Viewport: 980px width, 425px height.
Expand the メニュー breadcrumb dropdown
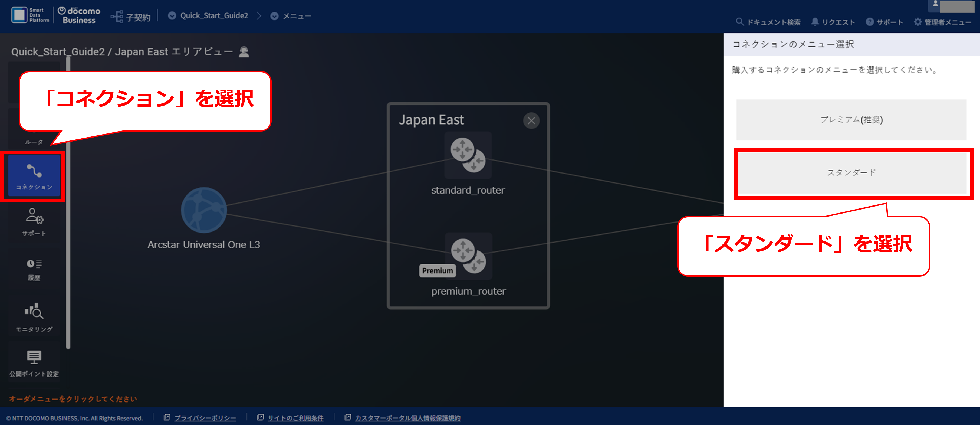point(274,16)
